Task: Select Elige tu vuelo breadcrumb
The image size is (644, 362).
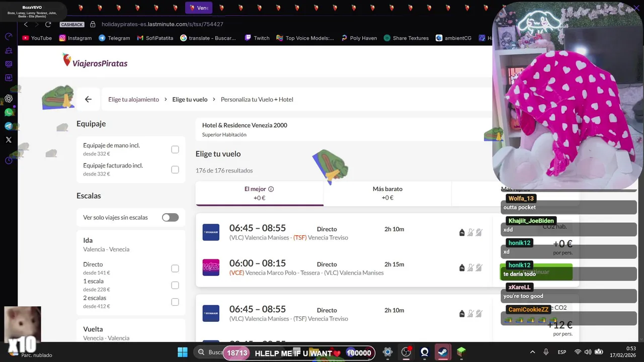Action: (190, 100)
